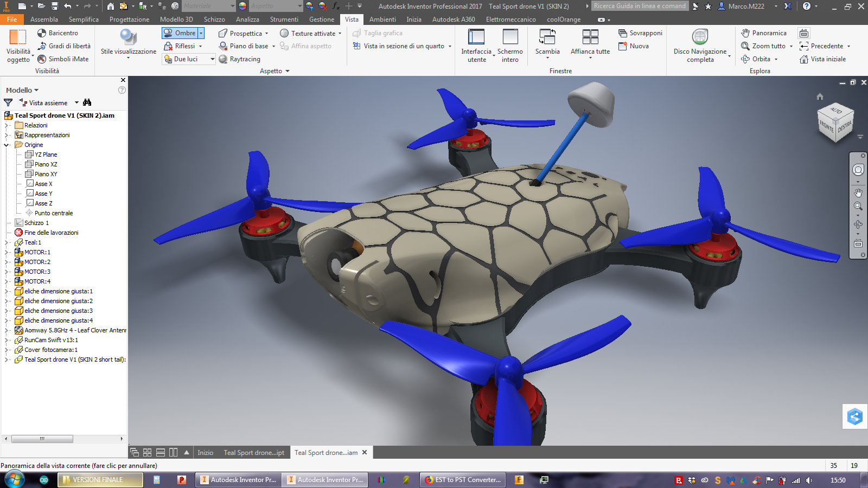
Task: Open the Vista assieme dropdown
Action: (x=76, y=102)
